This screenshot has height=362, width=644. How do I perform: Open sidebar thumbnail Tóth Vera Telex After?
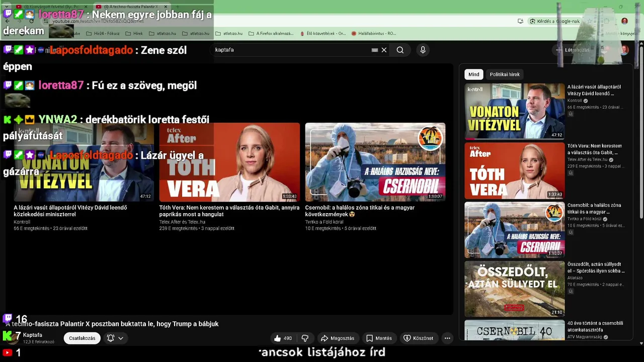pyautogui.click(x=514, y=170)
